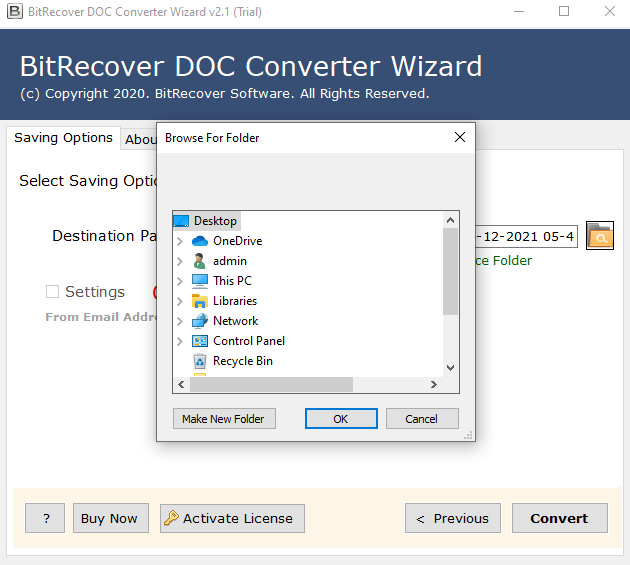
Task: Select the admin user icon
Action: [x=199, y=261]
